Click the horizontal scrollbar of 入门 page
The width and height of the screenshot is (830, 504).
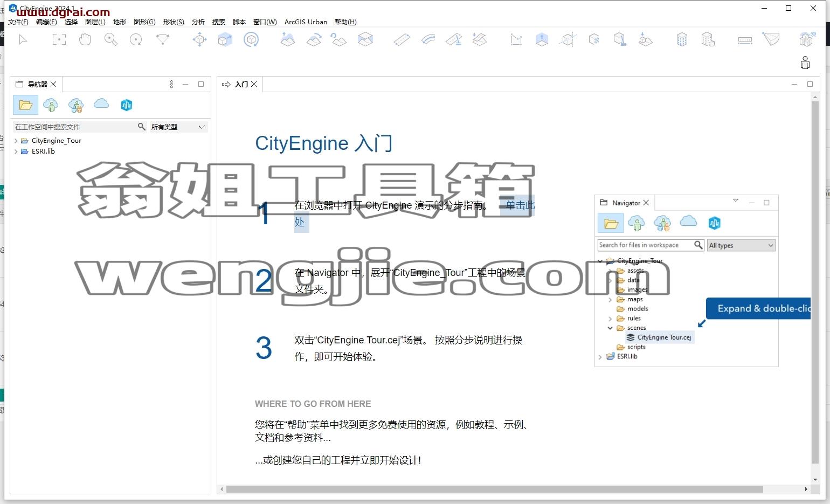click(494, 489)
